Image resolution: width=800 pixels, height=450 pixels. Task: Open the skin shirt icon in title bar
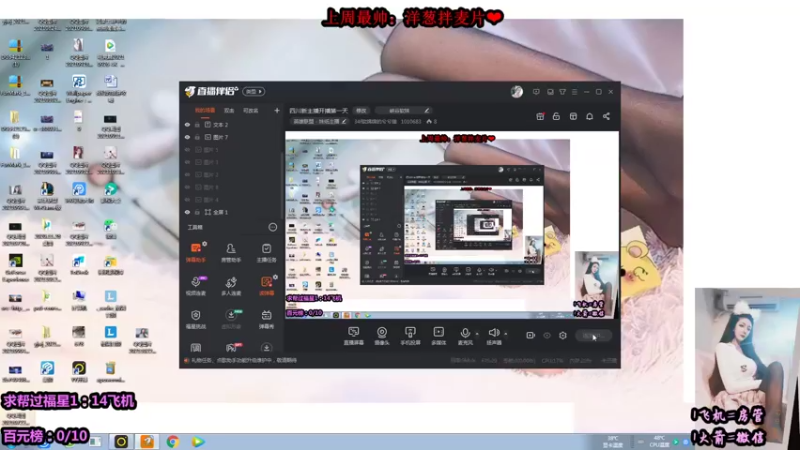562,92
